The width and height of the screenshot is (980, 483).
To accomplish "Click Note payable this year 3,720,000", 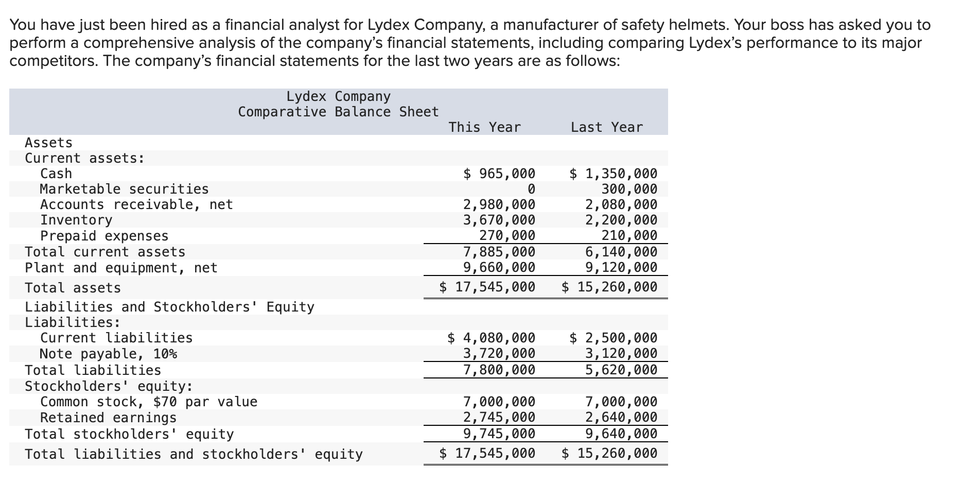I will coord(499,354).
